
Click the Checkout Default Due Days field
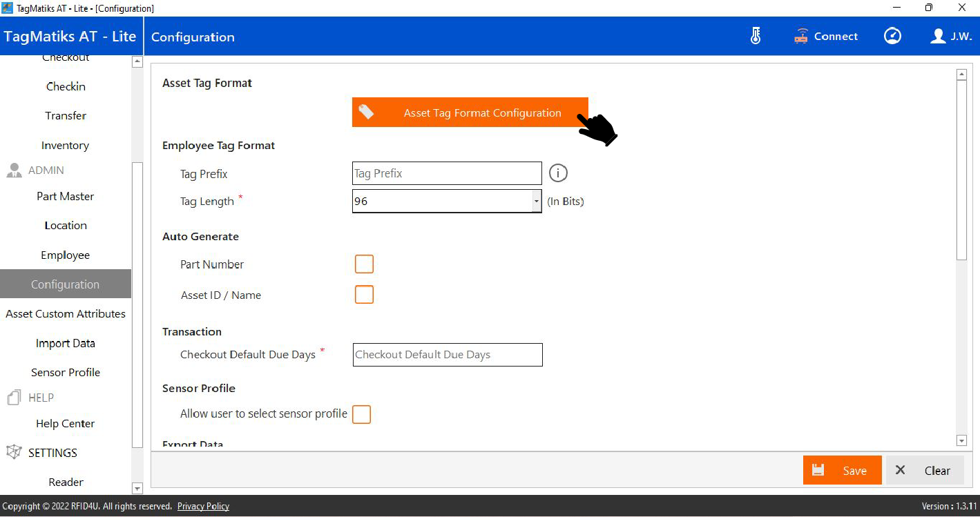[448, 355]
